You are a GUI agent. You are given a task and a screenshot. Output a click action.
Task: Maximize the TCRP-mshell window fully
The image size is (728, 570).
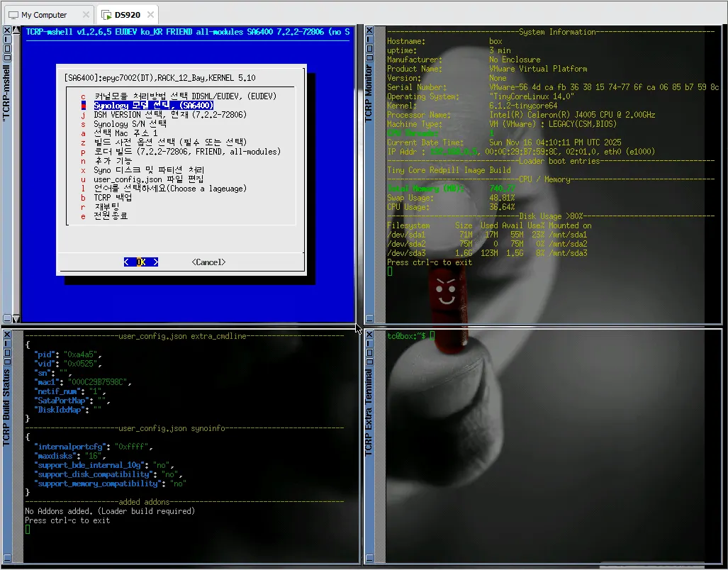coord(7,48)
